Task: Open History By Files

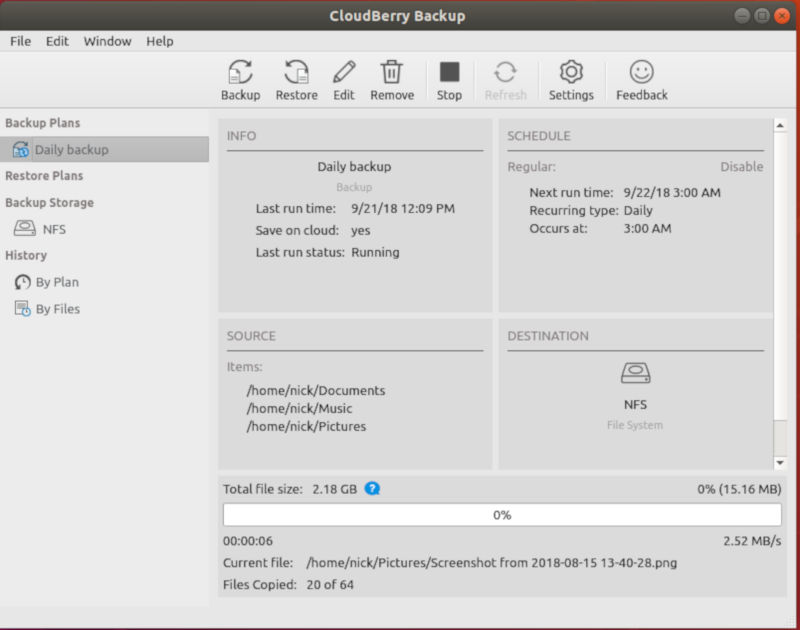Action: (x=57, y=309)
